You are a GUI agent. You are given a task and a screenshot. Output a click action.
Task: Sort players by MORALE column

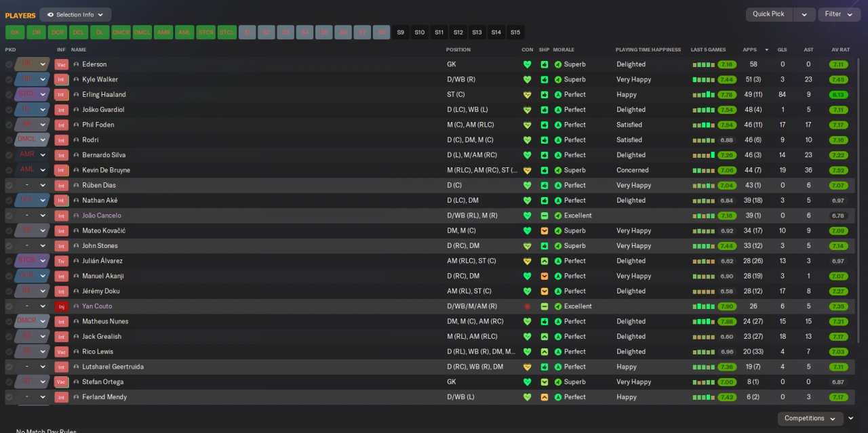pyautogui.click(x=564, y=49)
